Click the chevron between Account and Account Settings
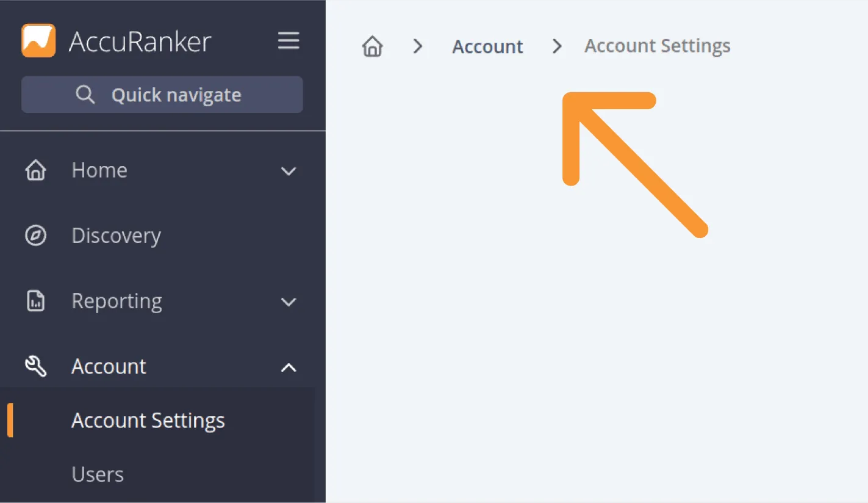868x503 pixels. (556, 46)
